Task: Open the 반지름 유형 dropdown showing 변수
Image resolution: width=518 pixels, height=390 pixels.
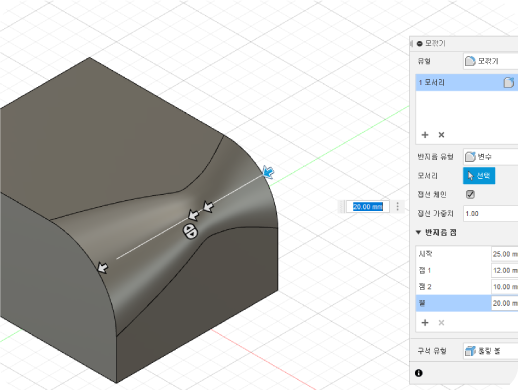Action: (x=490, y=157)
